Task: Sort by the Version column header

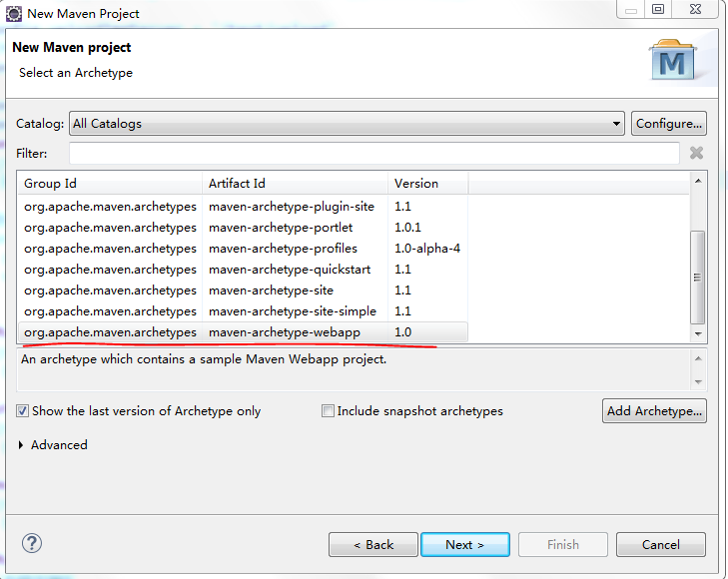Action: click(428, 184)
